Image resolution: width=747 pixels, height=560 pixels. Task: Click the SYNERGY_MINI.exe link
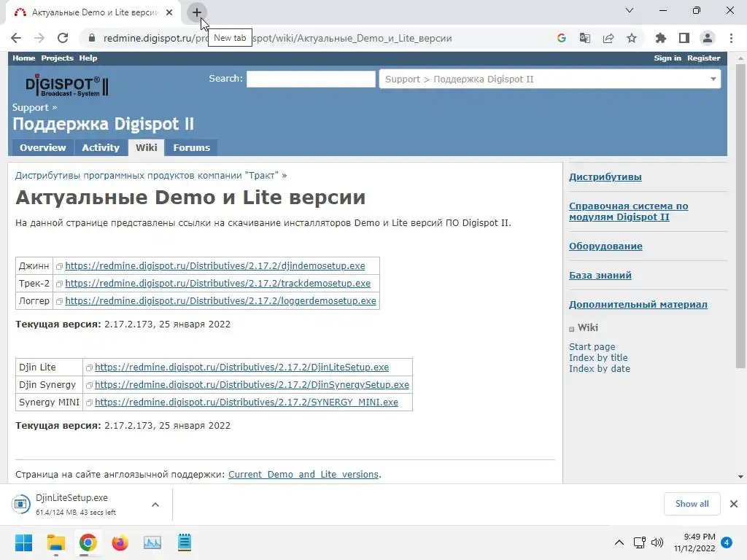(247, 402)
